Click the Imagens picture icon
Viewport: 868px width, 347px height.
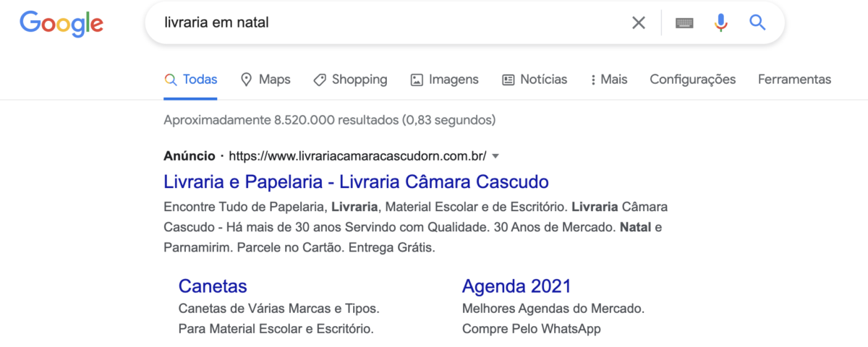417,80
